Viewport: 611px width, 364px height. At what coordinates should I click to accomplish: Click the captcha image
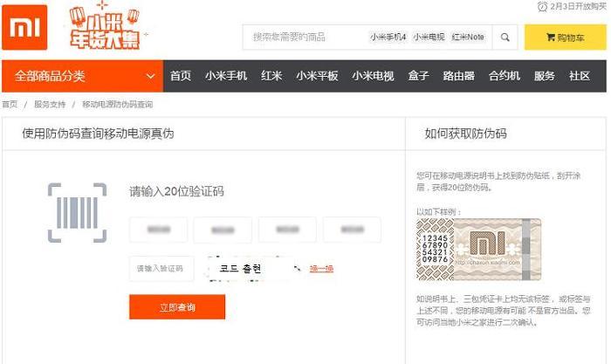tap(253, 269)
